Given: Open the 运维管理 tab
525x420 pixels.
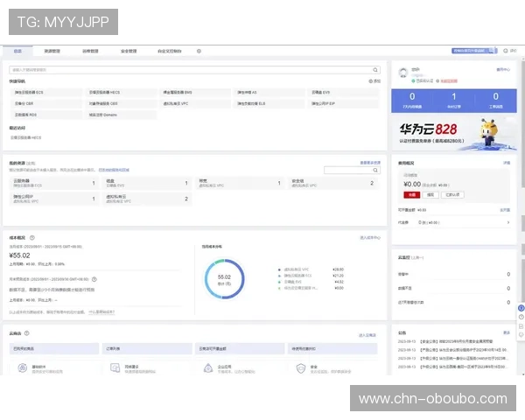Looking at the screenshot, I should tap(90, 51).
